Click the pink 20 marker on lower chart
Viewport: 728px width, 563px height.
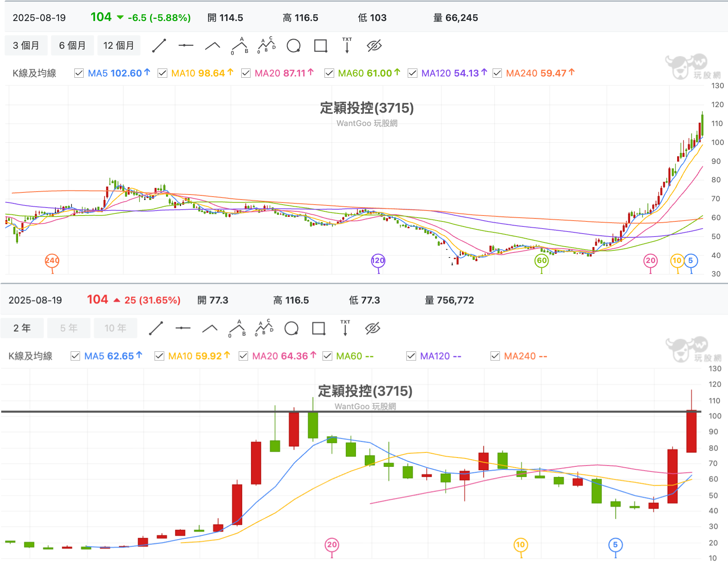pyautogui.click(x=332, y=545)
